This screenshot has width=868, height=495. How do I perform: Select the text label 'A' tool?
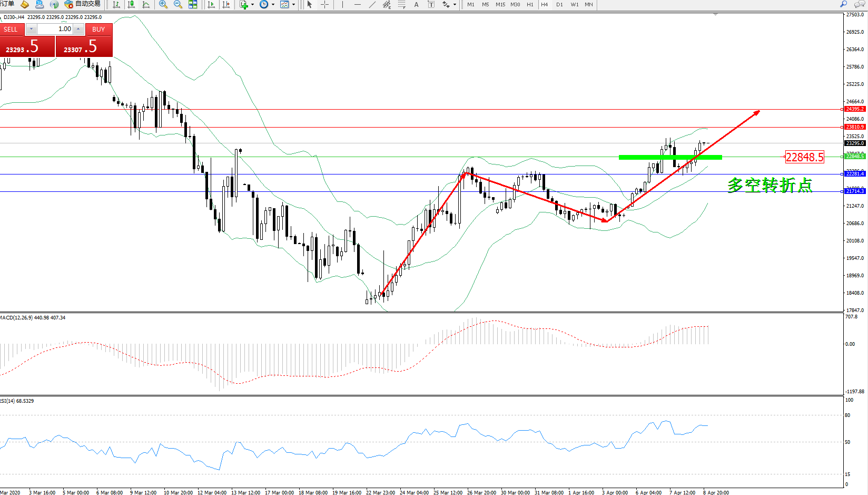pos(416,4)
